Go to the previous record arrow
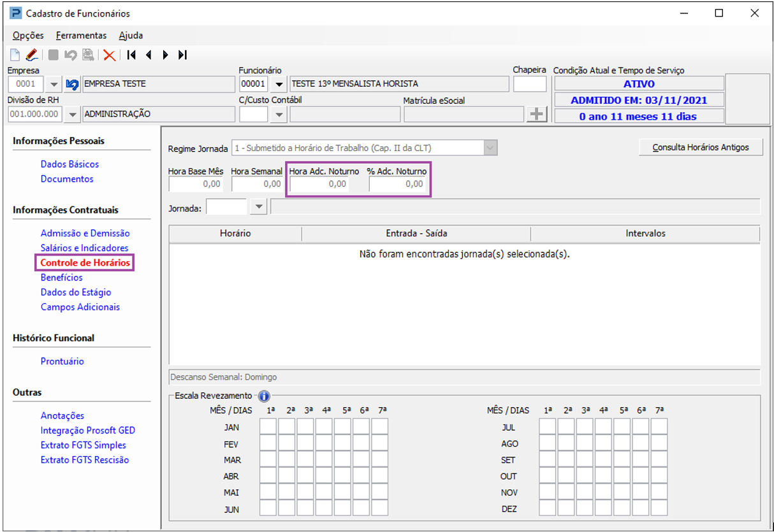 point(149,55)
